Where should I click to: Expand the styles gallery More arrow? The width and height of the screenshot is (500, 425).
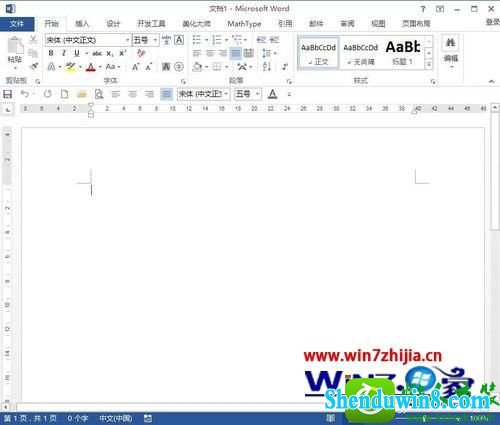[429, 64]
